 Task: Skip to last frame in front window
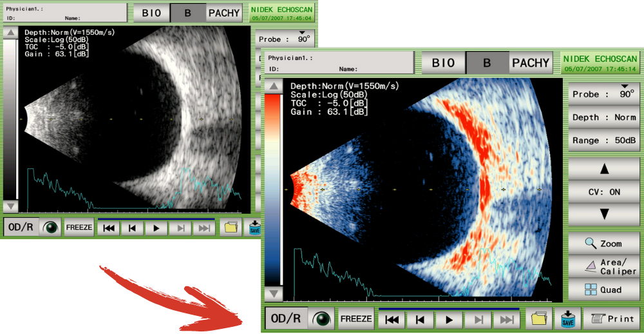[507, 319]
